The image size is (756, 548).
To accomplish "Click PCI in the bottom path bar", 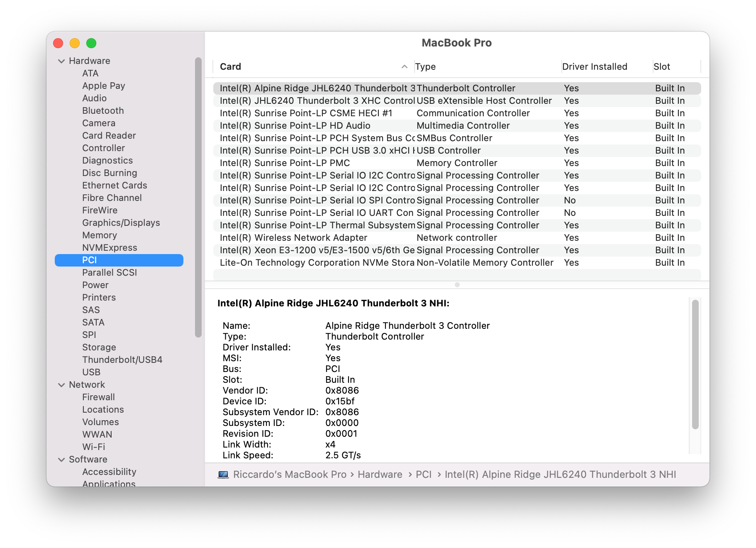I will coord(424,475).
